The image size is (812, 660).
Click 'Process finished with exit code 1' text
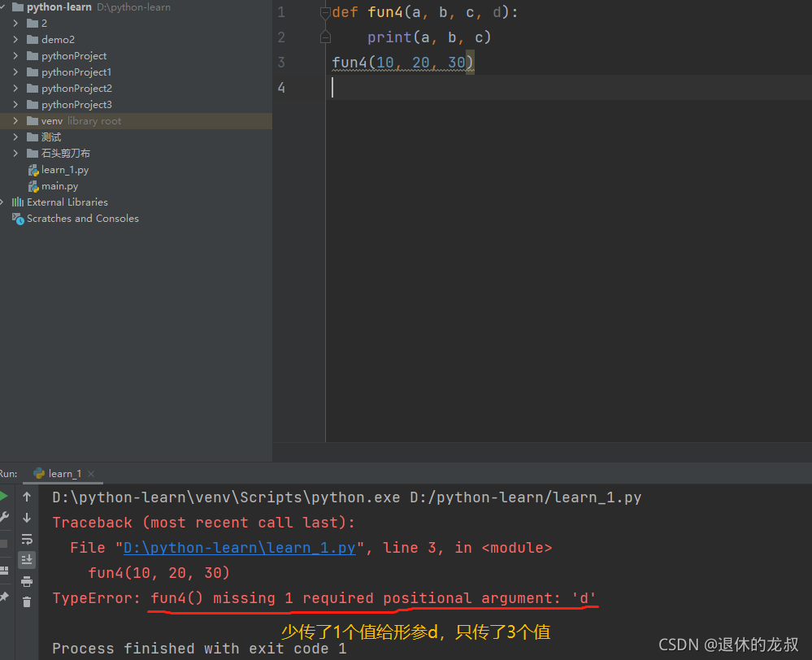(x=199, y=649)
